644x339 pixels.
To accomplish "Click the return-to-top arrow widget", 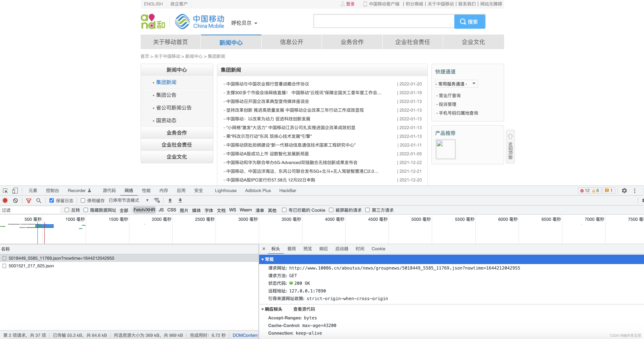I will click(x=510, y=146).
